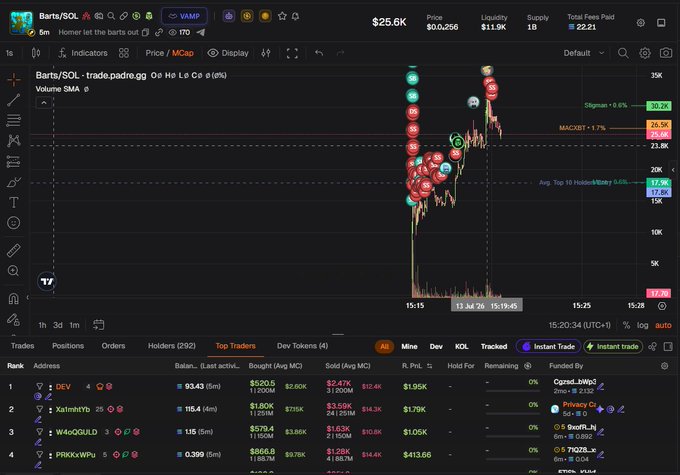Viewport: 680px width, 475px height.
Task: Click the purple Instant Trade button
Action: pyautogui.click(x=548, y=346)
